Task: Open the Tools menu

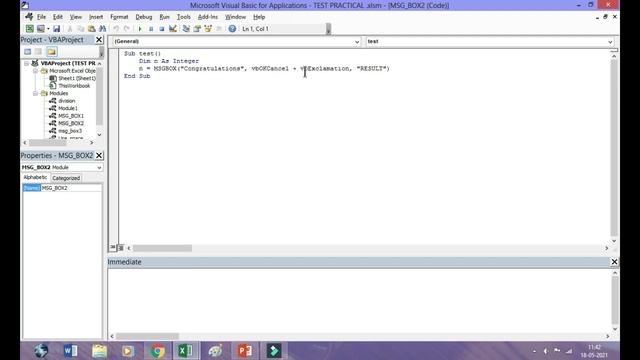Action: tap(184, 17)
